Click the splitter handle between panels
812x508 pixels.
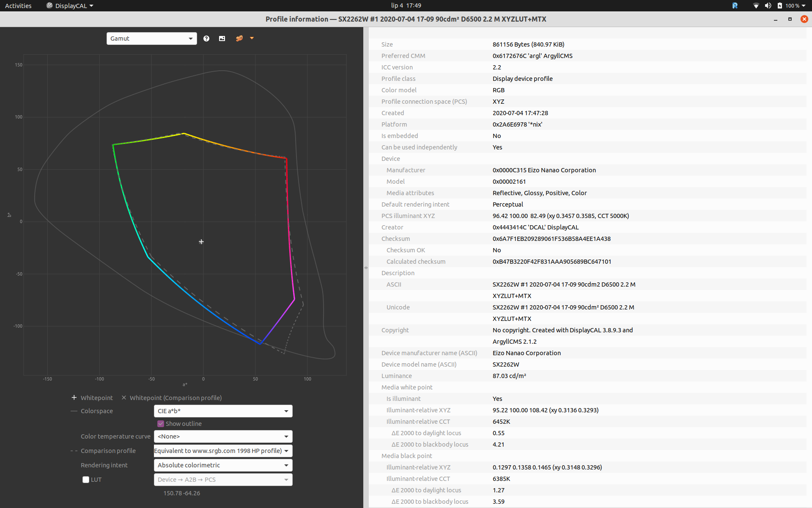tap(366, 268)
